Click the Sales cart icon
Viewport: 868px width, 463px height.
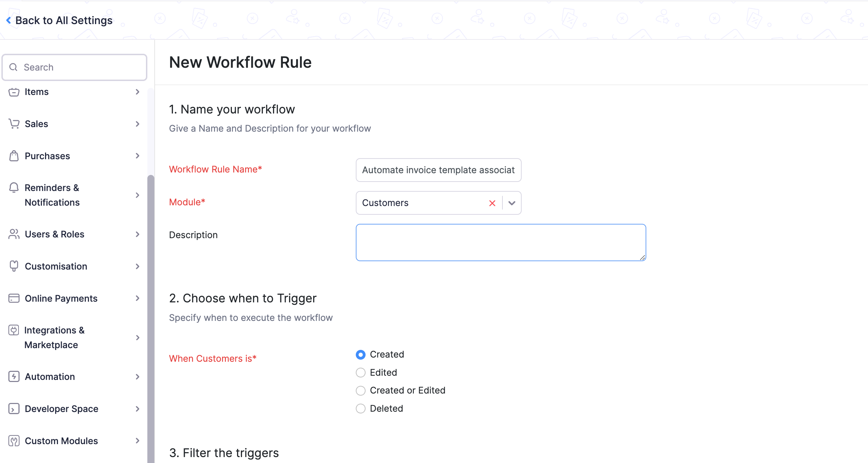tap(14, 124)
